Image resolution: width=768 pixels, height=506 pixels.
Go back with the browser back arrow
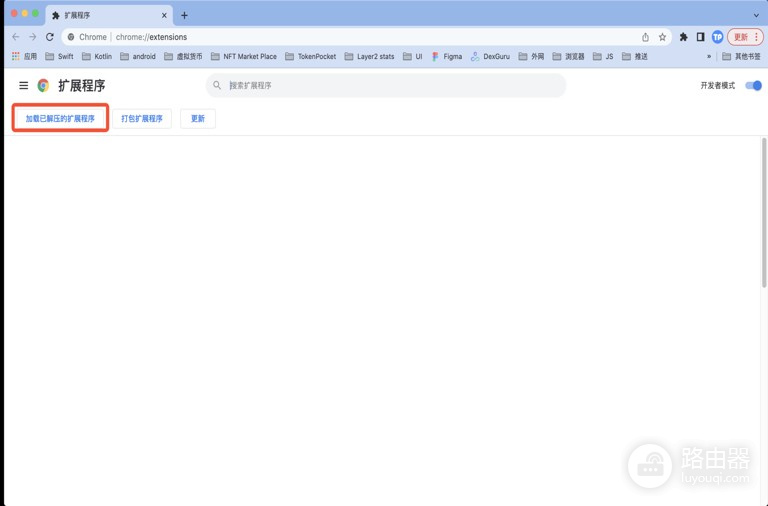click(16, 37)
